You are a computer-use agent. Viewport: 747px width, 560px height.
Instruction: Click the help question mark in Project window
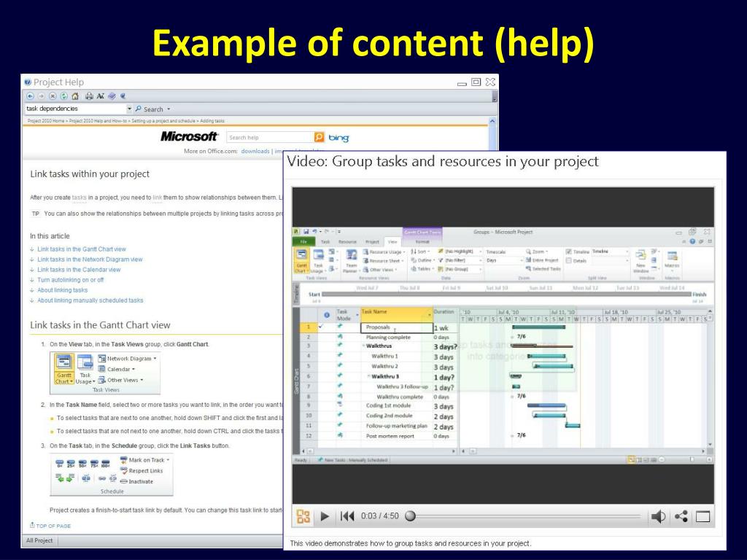[x=692, y=241]
